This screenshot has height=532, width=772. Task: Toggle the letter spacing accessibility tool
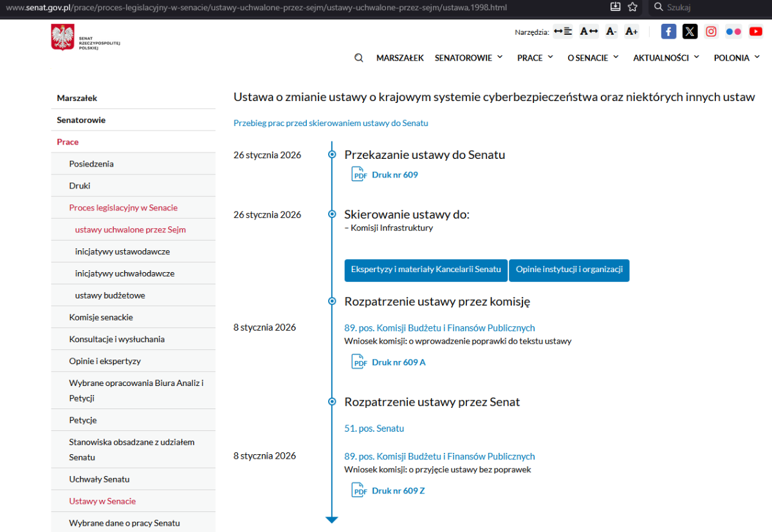(x=589, y=32)
